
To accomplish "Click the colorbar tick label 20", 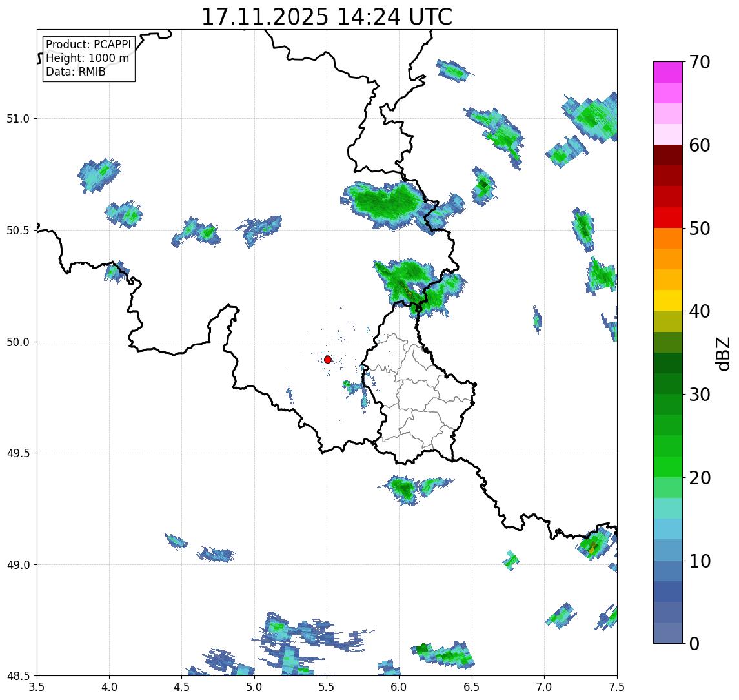I will point(700,478).
